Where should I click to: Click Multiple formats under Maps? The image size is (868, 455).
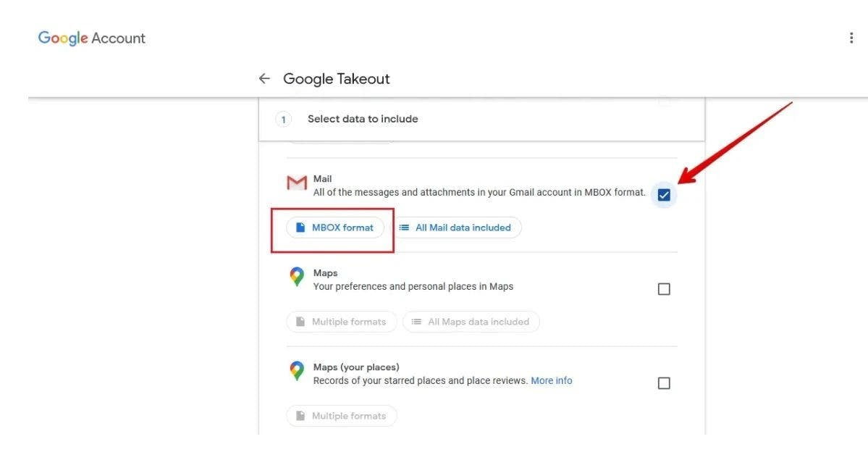(x=342, y=322)
